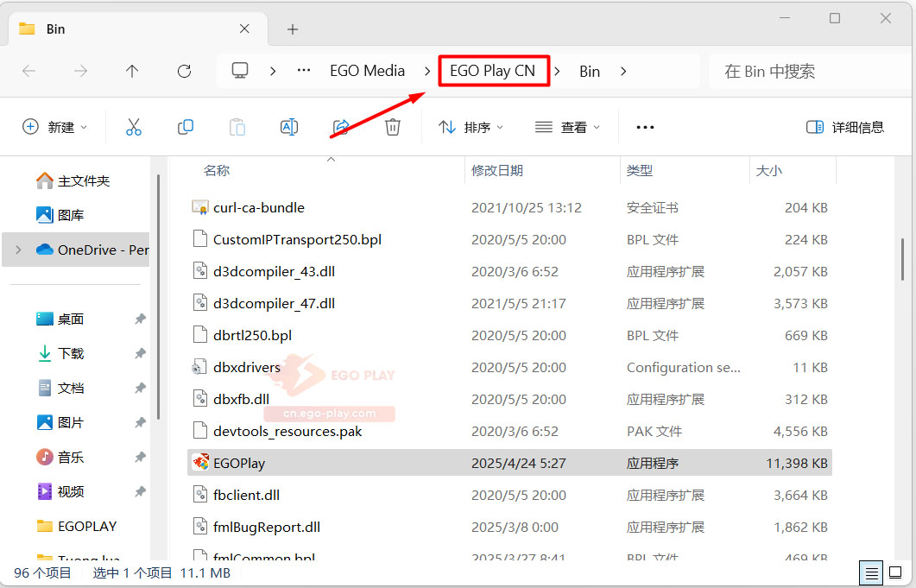Expand chevron after Bin in address bar

[x=623, y=72]
